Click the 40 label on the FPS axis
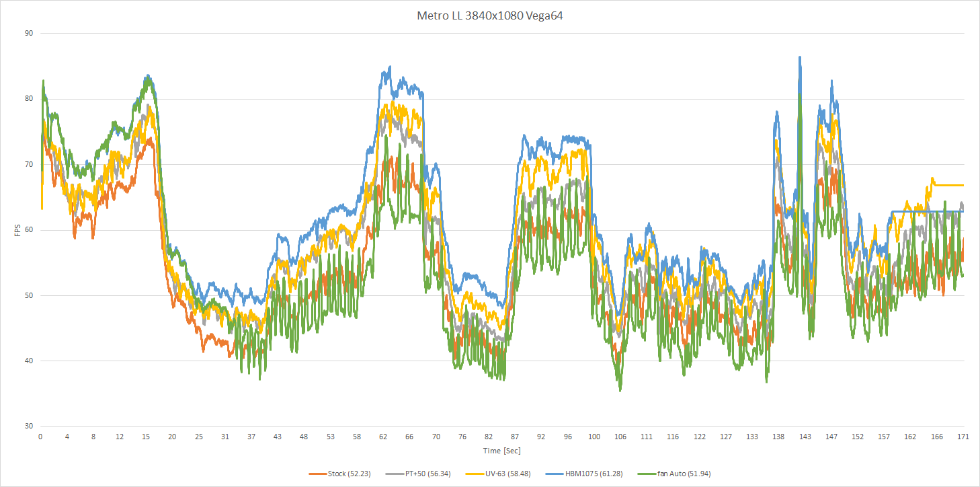The width and height of the screenshot is (980, 487). pos(30,361)
